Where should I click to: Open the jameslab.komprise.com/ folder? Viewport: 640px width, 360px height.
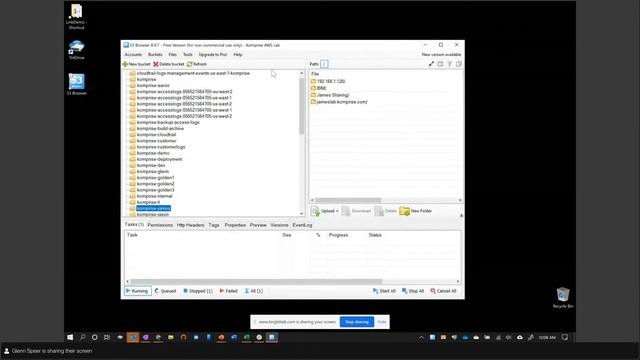click(339, 102)
